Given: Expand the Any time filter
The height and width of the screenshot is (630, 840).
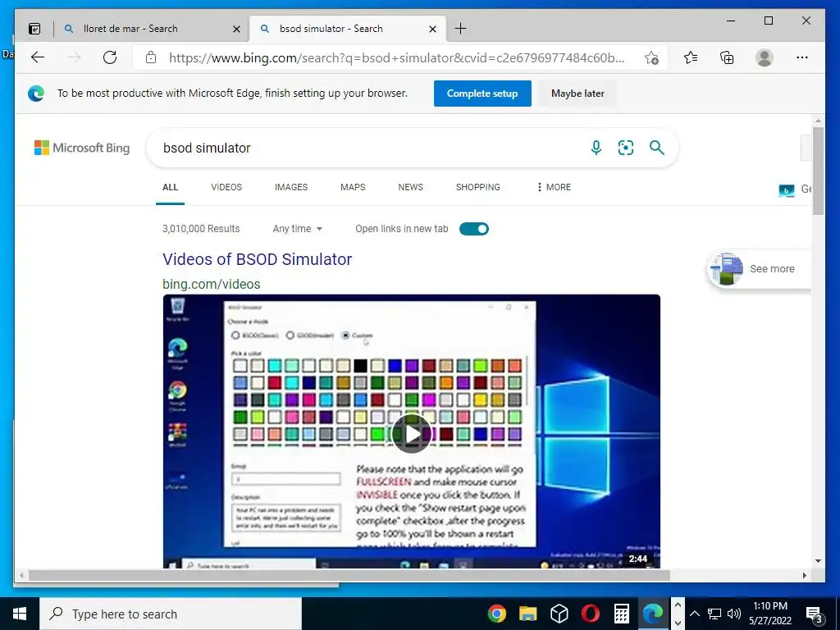Looking at the screenshot, I should (297, 229).
